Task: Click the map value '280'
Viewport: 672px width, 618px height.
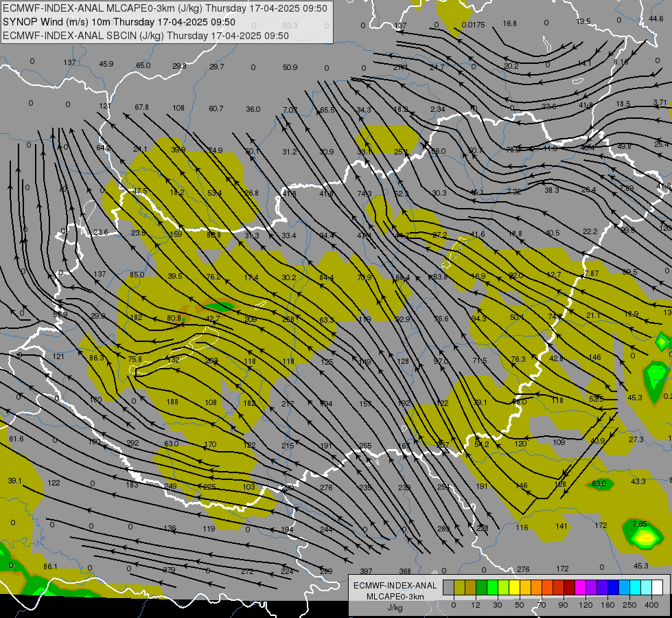Action: [x=443, y=529]
